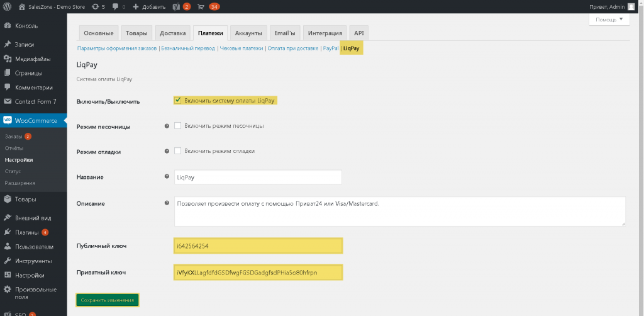Expand the Помощь dropdown
644x316 pixels.
point(609,20)
